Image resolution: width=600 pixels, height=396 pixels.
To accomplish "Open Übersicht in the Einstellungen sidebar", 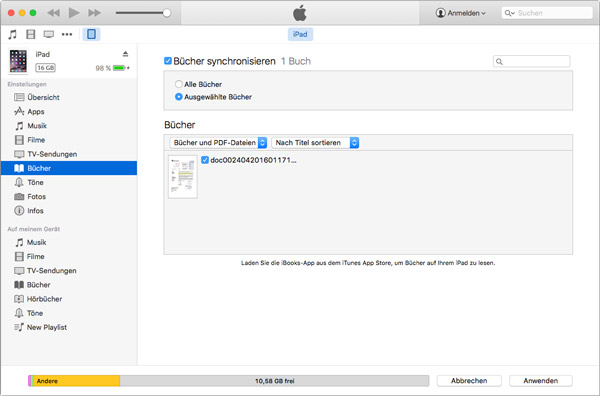I will tap(69, 97).
